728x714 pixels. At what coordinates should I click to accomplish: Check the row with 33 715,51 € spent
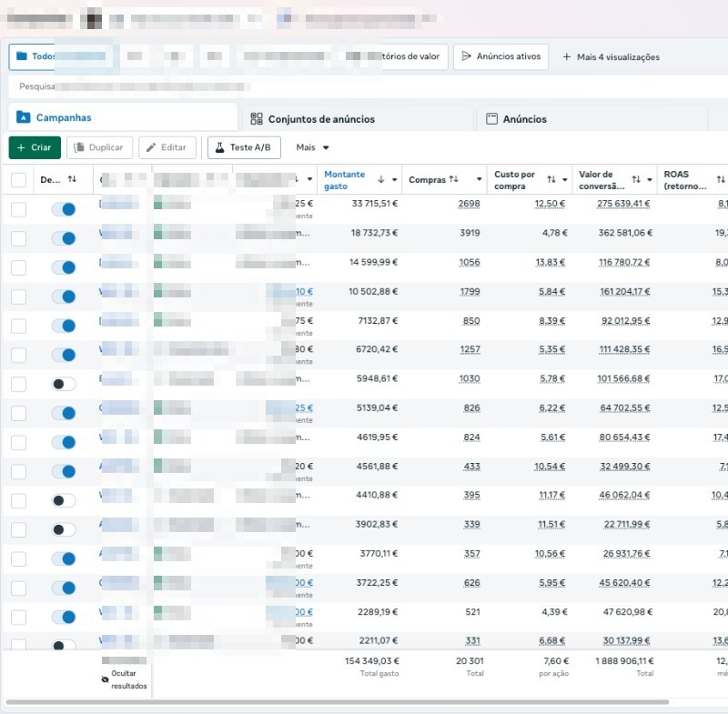[x=18, y=209]
